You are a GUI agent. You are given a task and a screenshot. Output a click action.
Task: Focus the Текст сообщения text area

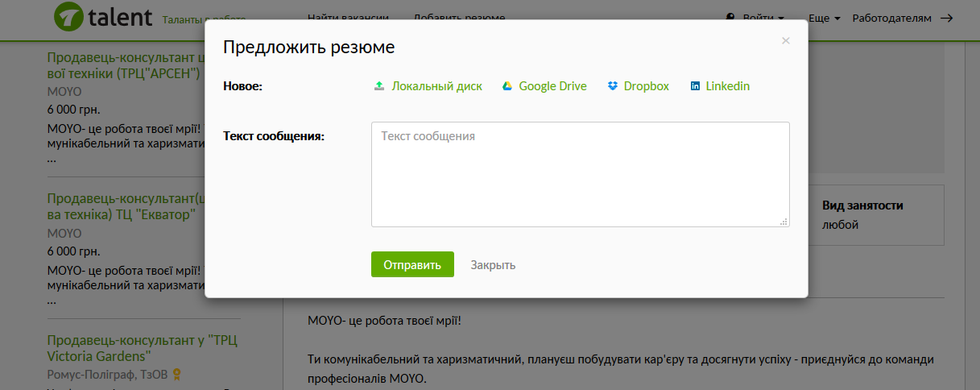pyautogui.click(x=580, y=174)
